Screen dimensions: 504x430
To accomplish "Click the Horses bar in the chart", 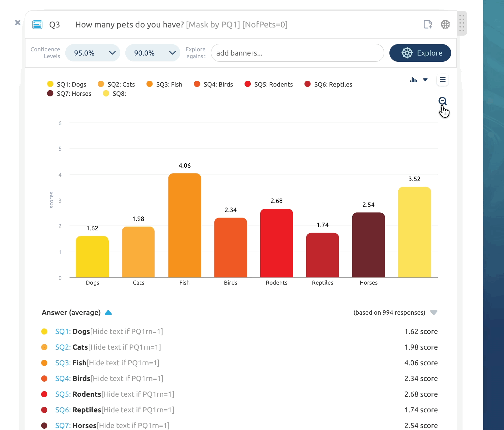I will coord(369,245).
